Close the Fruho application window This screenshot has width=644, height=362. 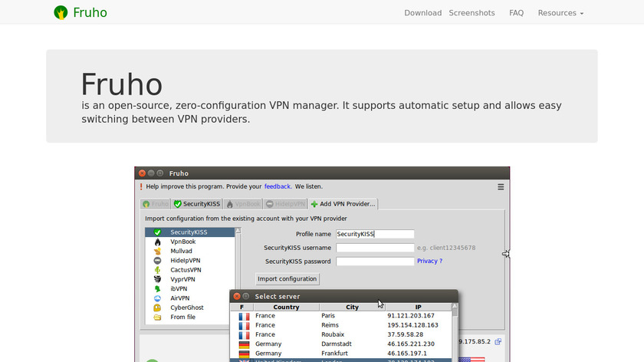click(142, 173)
